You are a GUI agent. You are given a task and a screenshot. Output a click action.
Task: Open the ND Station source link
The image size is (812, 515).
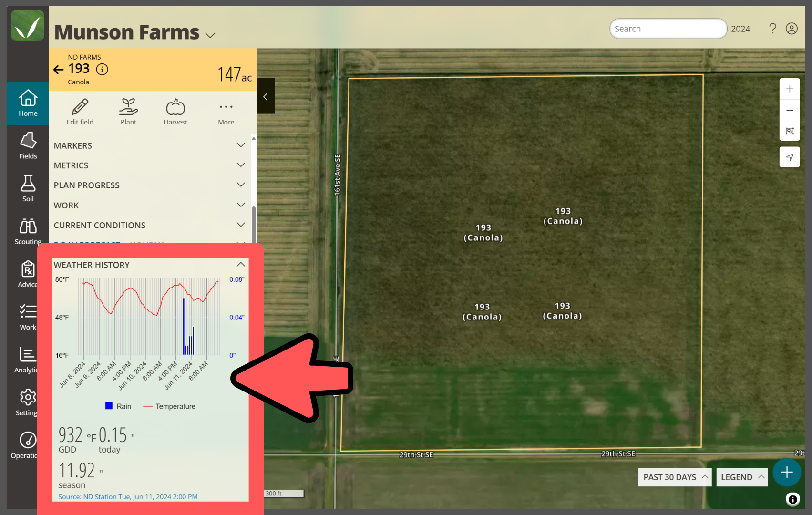128,497
